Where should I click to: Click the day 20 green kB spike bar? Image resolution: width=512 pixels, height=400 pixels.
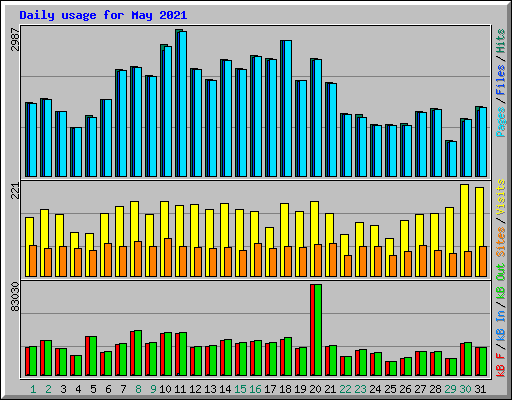pos(318,330)
